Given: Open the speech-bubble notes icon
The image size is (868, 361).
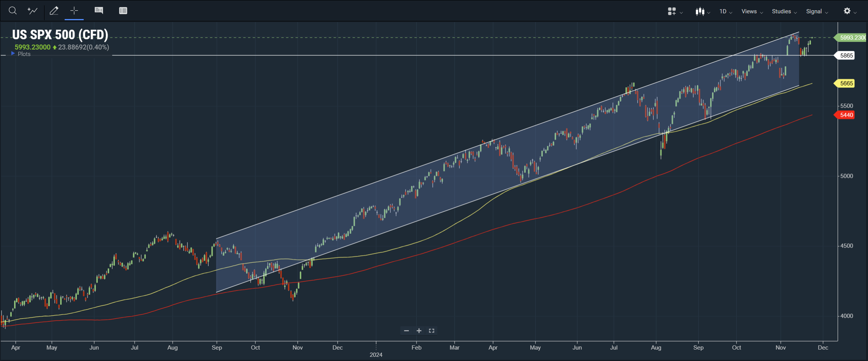Looking at the screenshot, I should pyautogui.click(x=99, y=11).
